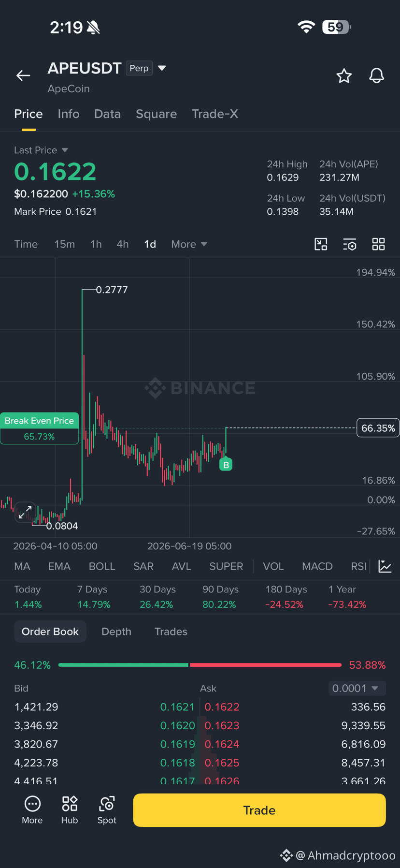The width and height of the screenshot is (400, 868).
Task: Toggle the AVL indicator
Action: coord(182,566)
